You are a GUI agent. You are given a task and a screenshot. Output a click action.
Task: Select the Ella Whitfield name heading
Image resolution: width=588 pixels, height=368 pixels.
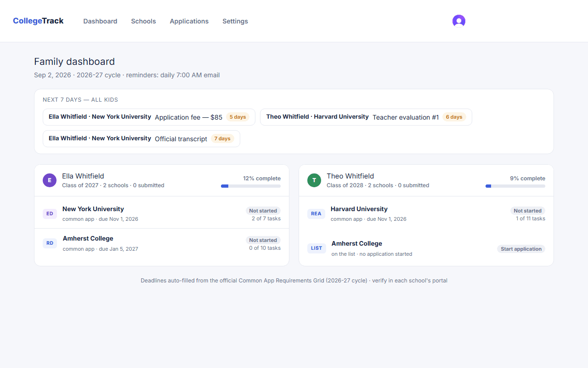(83, 176)
